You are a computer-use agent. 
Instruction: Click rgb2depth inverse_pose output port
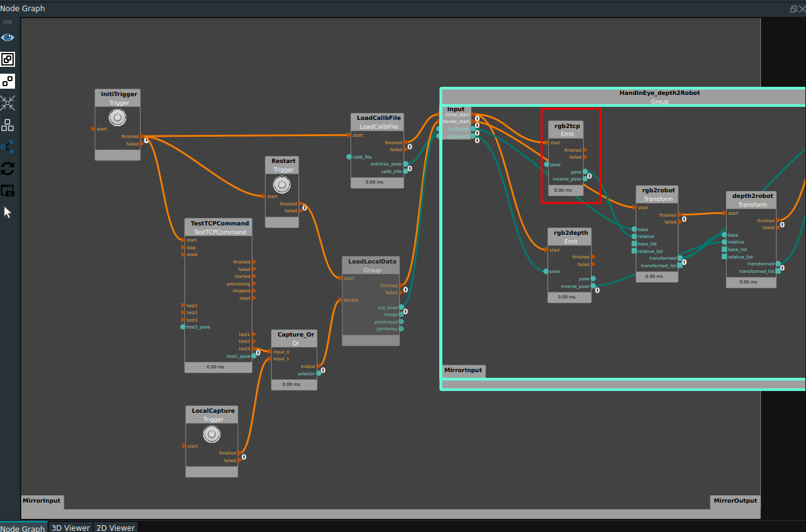(593, 286)
